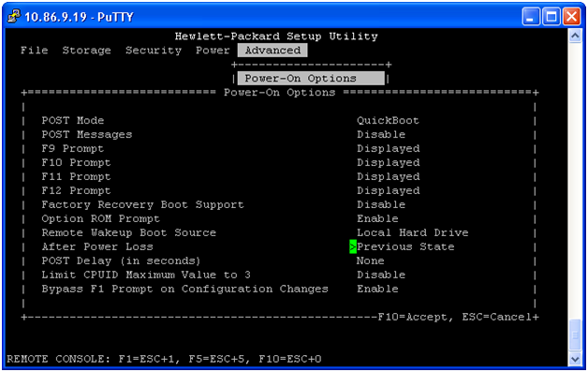Click Displayed value for F12 Prompt
The width and height of the screenshot is (588, 372).
pyautogui.click(x=389, y=191)
